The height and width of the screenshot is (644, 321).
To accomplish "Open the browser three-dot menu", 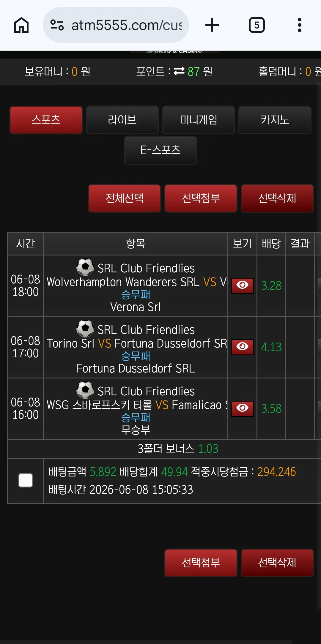I will (300, 25).
